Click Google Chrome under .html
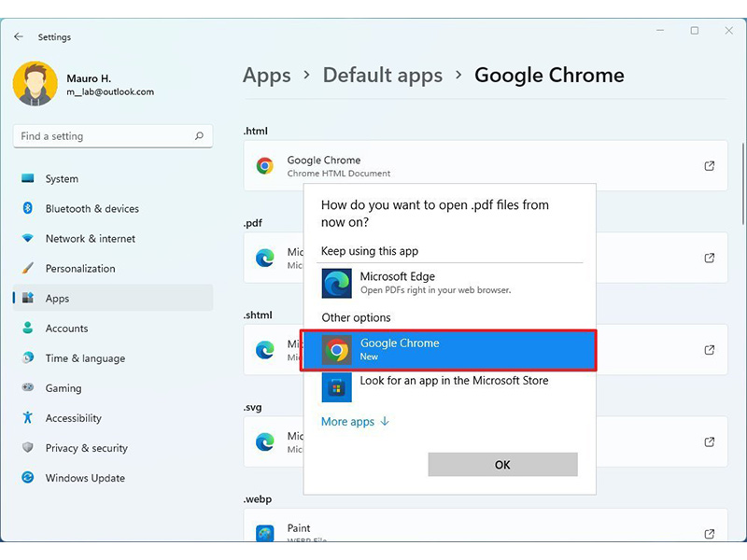Viewport: 747px width, 560px height. [x=486, y=166]
